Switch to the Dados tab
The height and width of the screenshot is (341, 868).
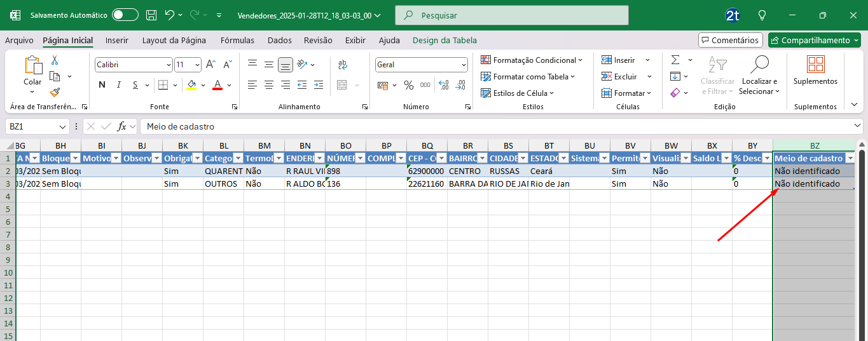pos(280,40)
